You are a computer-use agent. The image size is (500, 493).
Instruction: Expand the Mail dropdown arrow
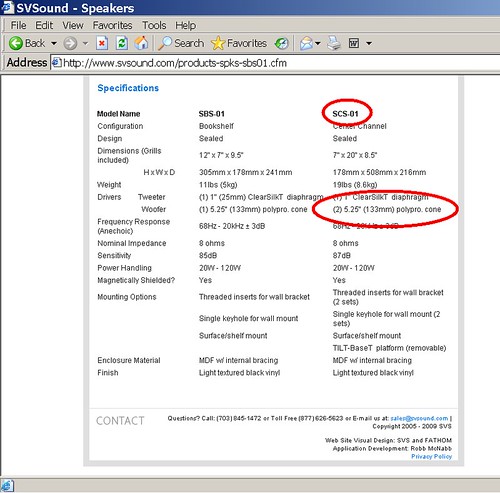pos(318,43)
